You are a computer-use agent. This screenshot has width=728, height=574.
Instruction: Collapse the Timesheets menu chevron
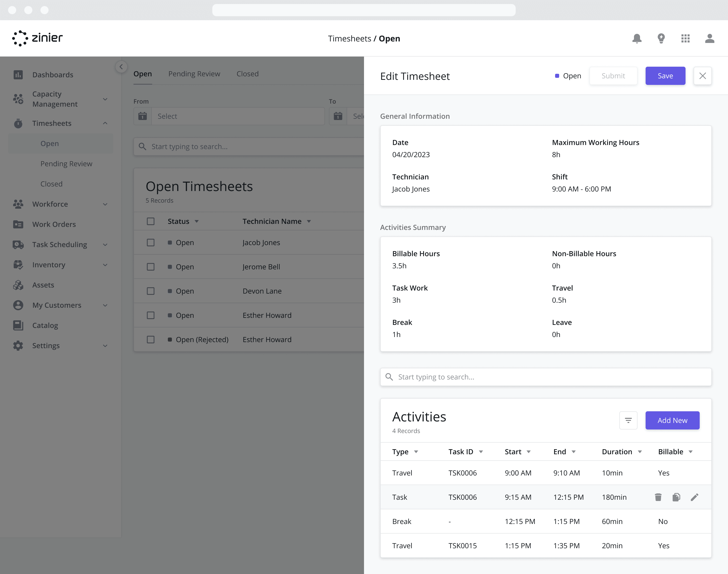(105, 123)
